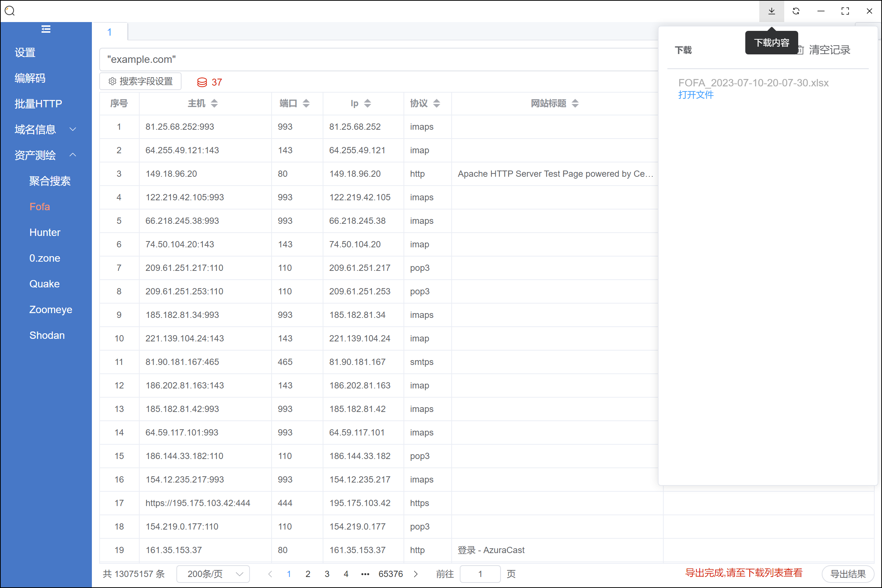Open the 批量HTTP sidebar menu item
882x588 pixels.
click(38, 104)
